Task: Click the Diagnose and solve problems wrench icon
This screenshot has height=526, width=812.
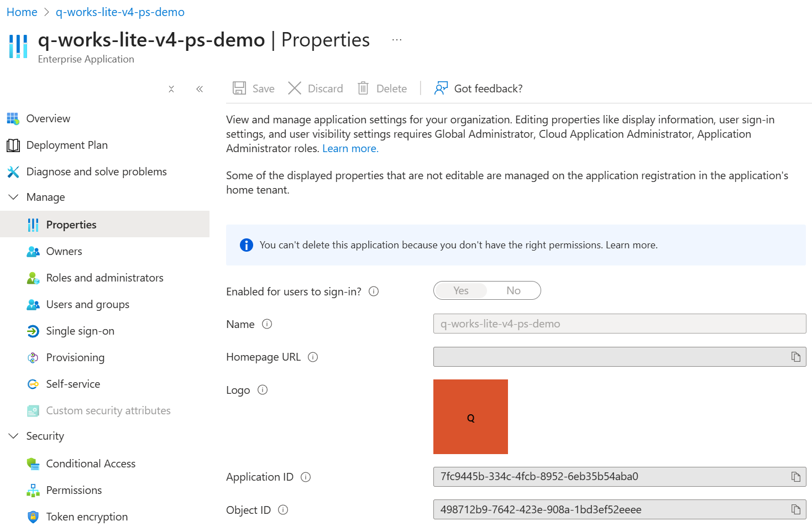Action: 13,171
